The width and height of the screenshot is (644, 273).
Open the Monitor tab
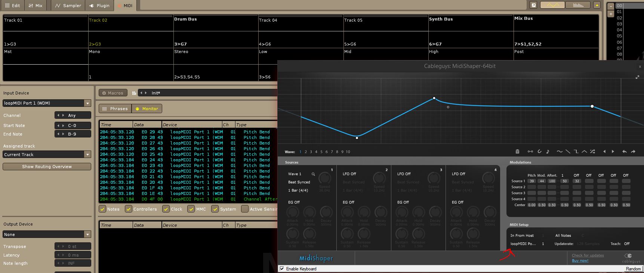(x=147, y=109)
